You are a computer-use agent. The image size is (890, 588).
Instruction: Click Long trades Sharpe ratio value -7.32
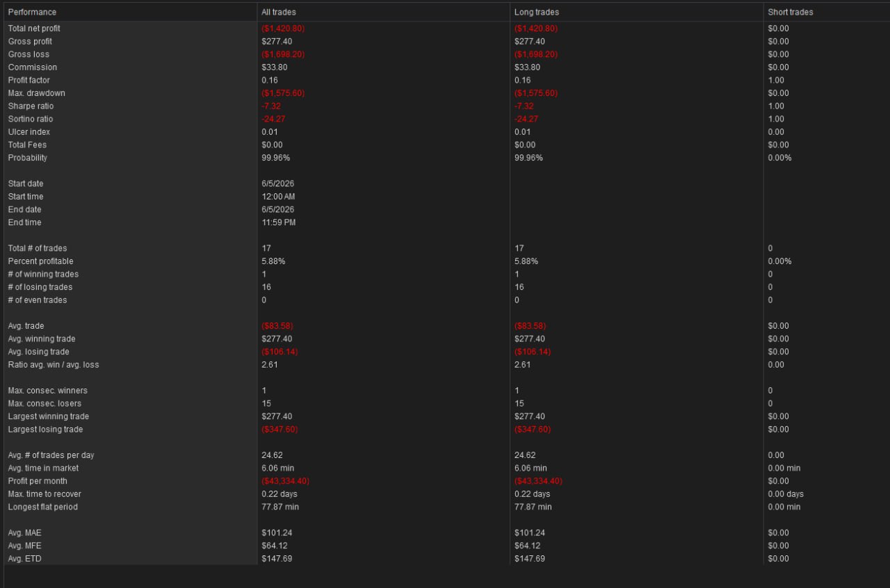coord(524,106)
